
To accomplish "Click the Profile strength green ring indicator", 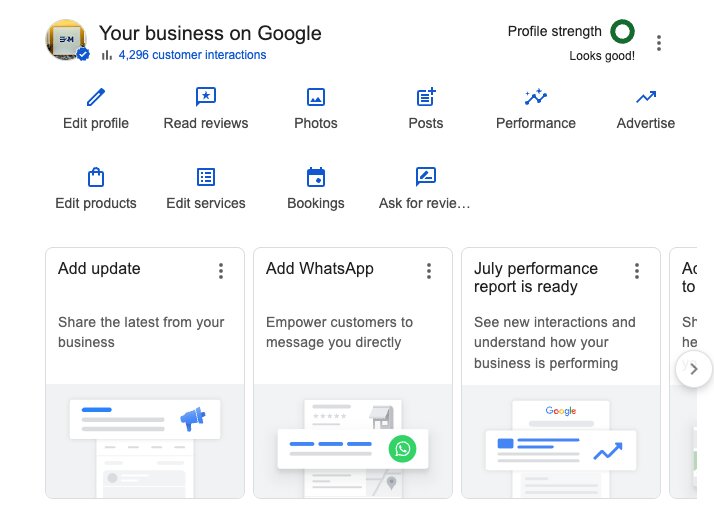I will click(622, 31).
